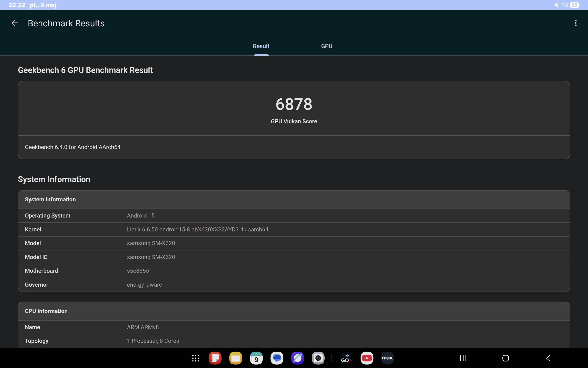Select the Result tab
This screenshot has width=588, height=368.
point(261,46)
